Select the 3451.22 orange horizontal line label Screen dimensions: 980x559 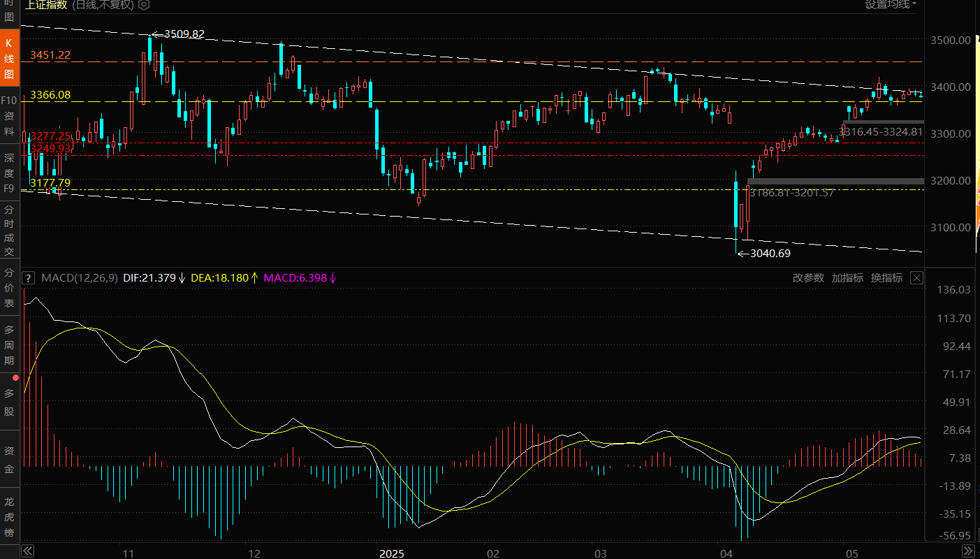point(50,55)
